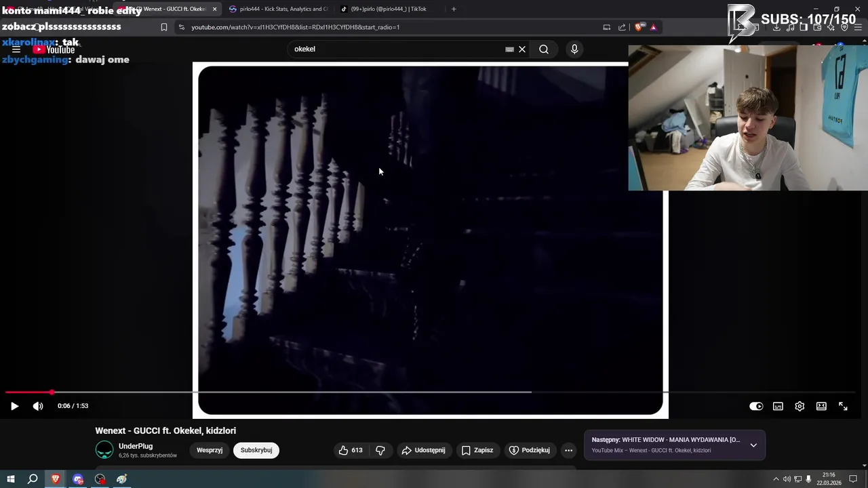Click Udostępnij share button

(x=424, y=450)
